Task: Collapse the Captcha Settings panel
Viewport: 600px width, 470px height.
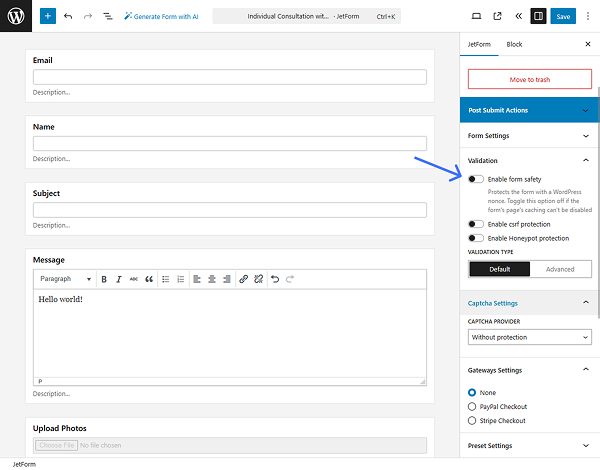Action: pyautogui.click(x=530, y=303)
